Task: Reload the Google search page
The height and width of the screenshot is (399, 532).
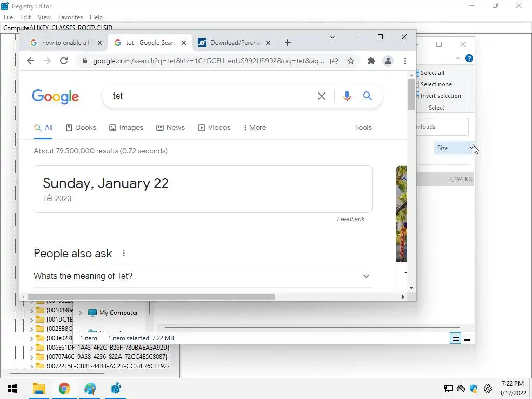Action: coord(64,61)
